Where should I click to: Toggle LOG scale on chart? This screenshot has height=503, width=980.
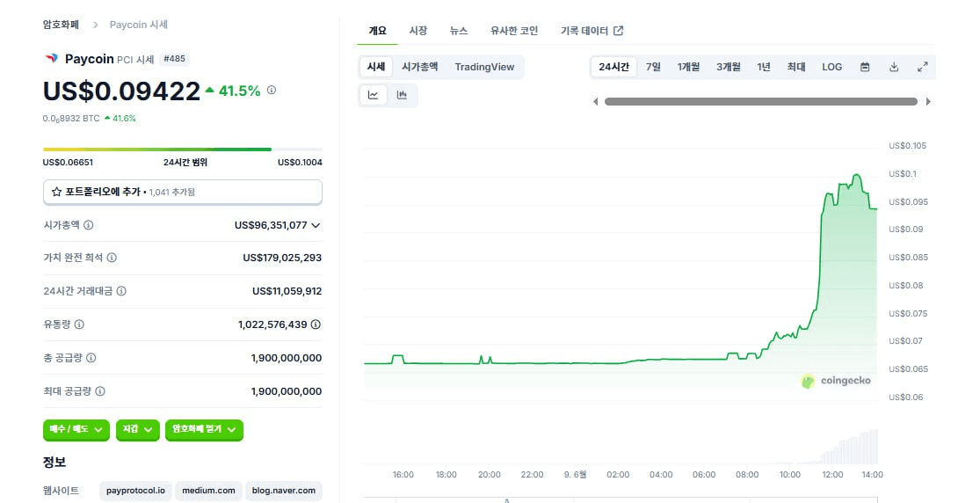click(x=831, y=67)
